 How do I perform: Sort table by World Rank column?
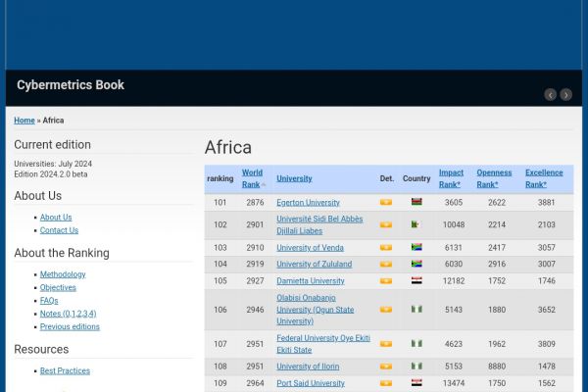click(252, 178)
